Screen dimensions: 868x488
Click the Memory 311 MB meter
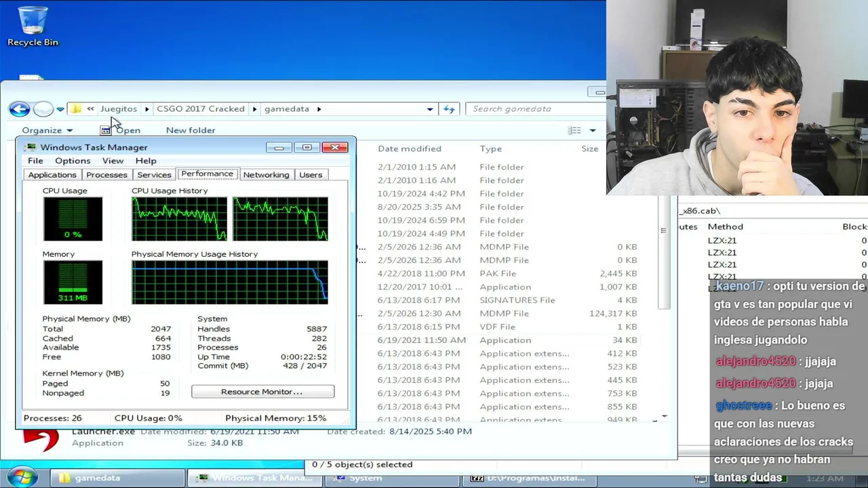pyautogui.click(x=73, y=282)
